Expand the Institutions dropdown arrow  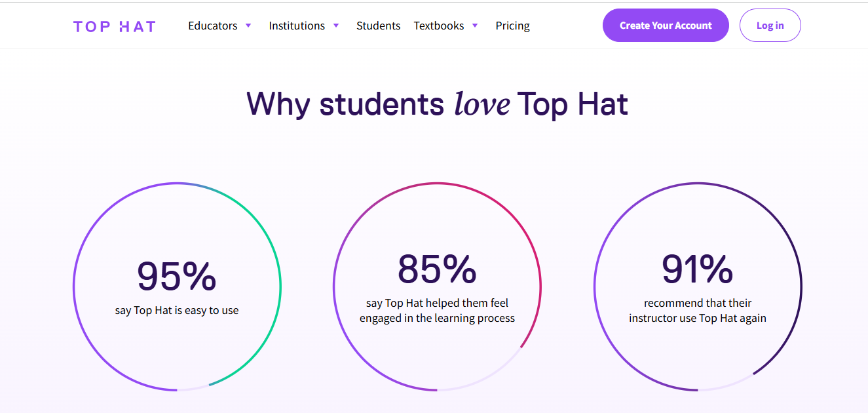click(336, 26)
